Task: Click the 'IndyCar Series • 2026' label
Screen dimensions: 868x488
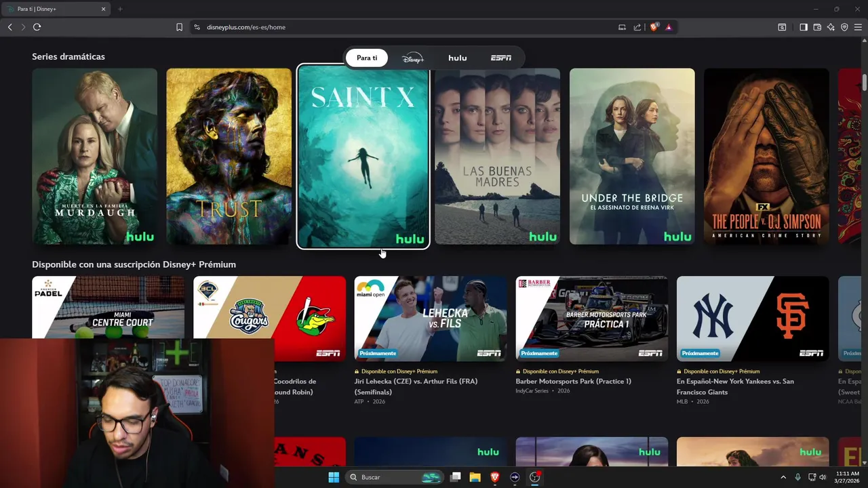Action: [x=542, y=391]
